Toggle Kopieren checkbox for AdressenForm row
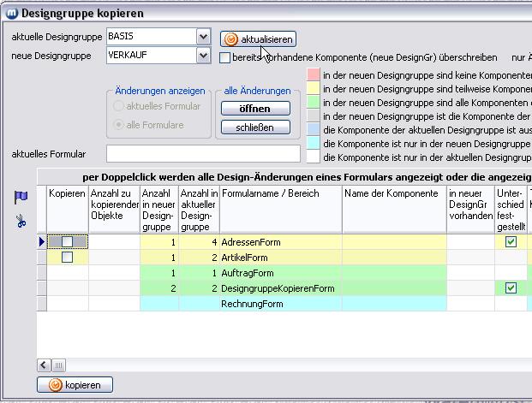The image size is (532, 403). pyautogui.click(x=67, y=242)
